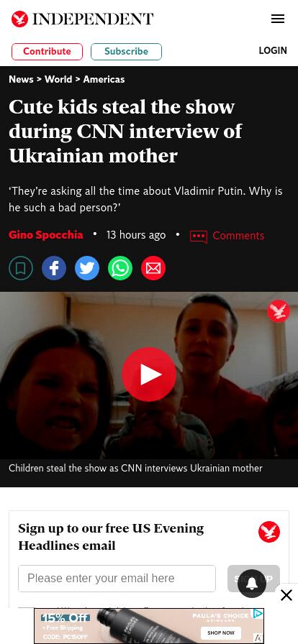
Task: Share article on Facebook
Action: [54, 268]
